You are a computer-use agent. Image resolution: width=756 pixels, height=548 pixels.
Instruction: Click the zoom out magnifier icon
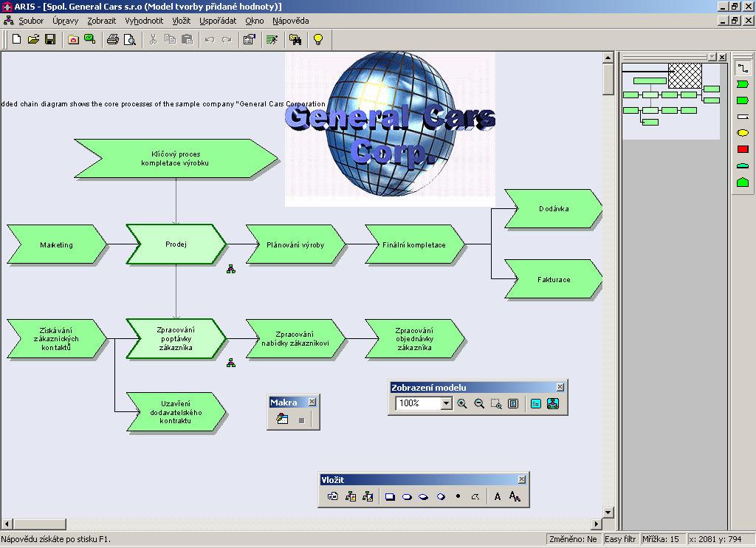[x=478, y=404]
